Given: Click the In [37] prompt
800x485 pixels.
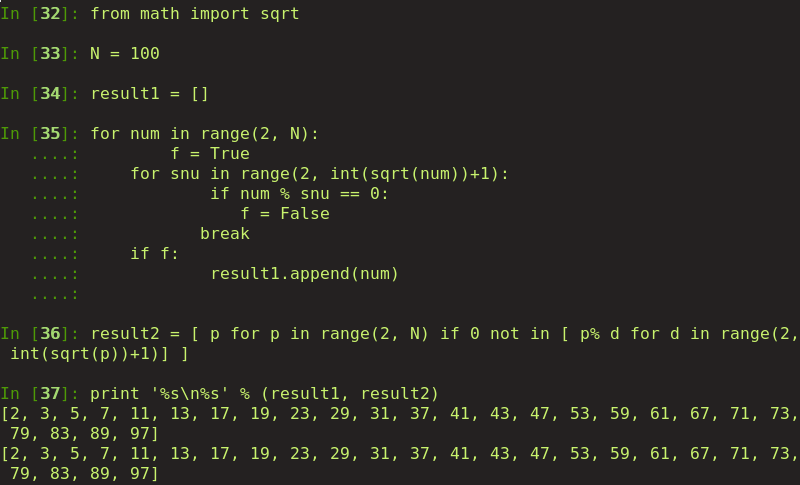Looking at the screenshot, I should click(x=40, y=393).
